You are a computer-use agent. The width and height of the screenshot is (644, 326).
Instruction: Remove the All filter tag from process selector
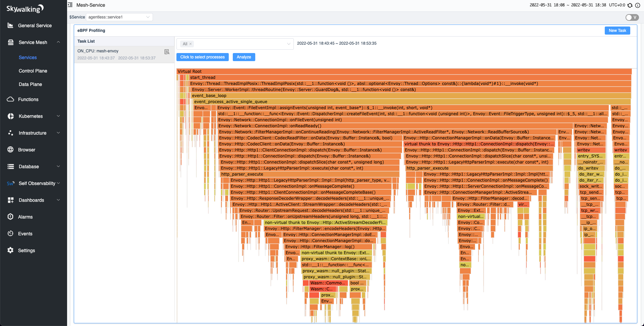pos(191,44)
